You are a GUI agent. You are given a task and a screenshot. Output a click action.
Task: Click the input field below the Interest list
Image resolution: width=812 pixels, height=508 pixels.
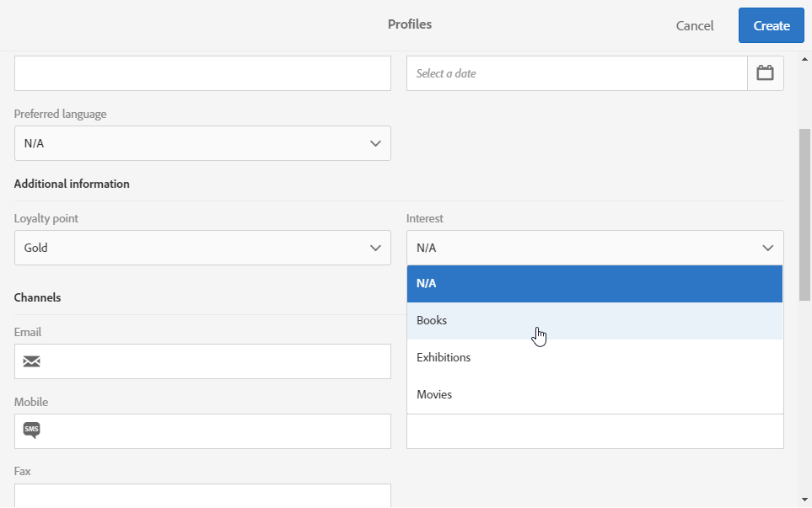click(x=594, y=431)
